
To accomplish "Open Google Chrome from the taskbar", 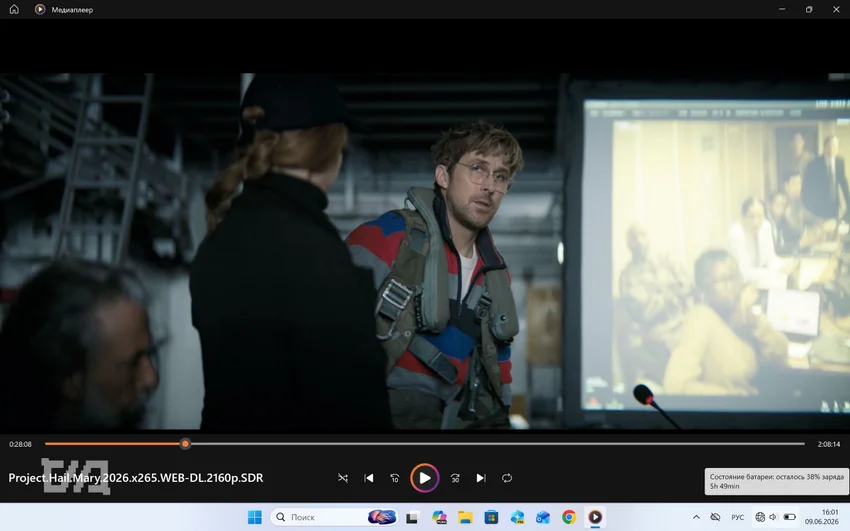I will click(x=569, y=517).
